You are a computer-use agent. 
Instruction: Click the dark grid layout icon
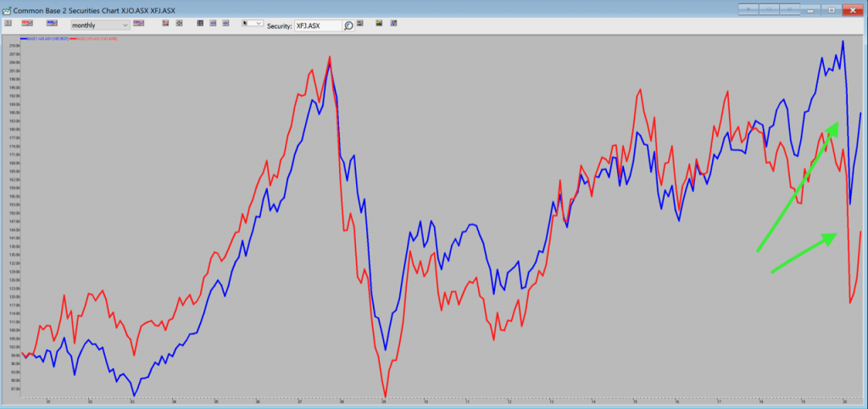[x=200, y=23]
